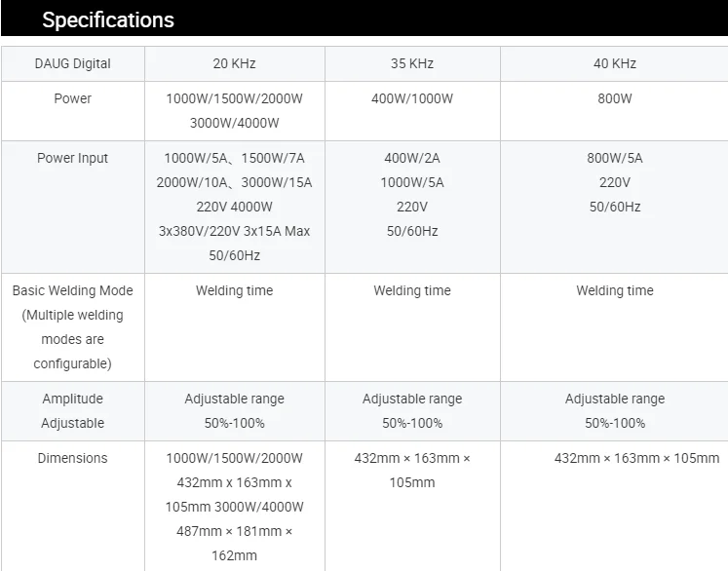Viewport: 728px width, 571px height.
Task: Click the Power Input row label
Action: point(73,158)
